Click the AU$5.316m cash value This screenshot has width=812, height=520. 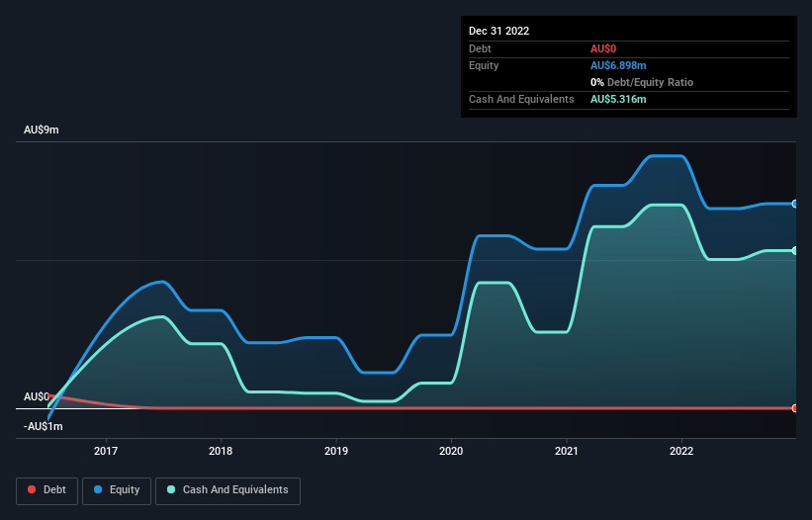618,99
